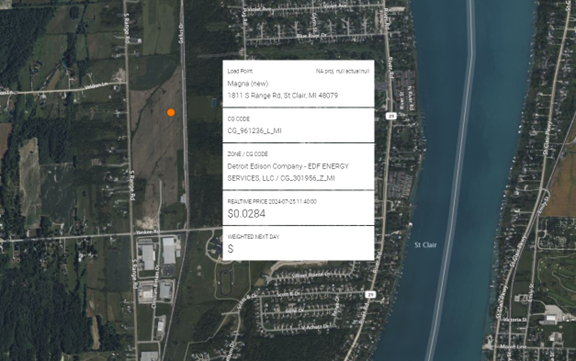This screenshot has height=361, width=576.
Task: Click the Yankee Rd street label
Action: tap(147, 232)
